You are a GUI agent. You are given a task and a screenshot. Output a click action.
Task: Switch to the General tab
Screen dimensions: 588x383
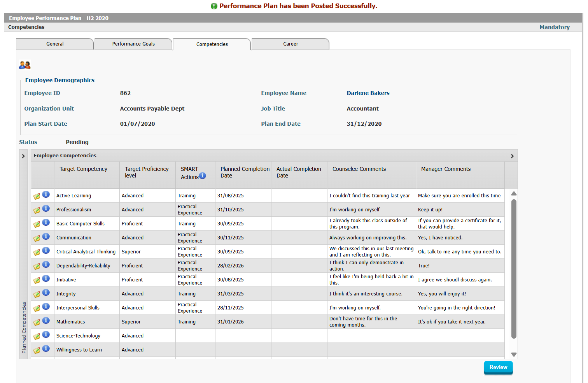click(x=55, y=44)
